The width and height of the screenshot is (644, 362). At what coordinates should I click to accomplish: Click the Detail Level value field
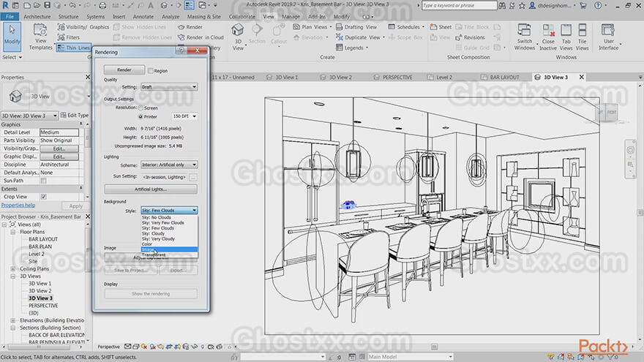pyautogui.click(x=59, y=132)
